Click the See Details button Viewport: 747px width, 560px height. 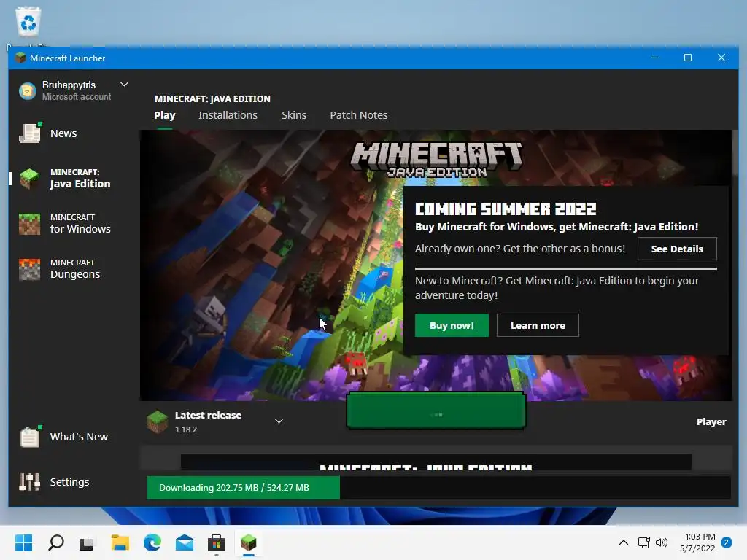(677, 249)
